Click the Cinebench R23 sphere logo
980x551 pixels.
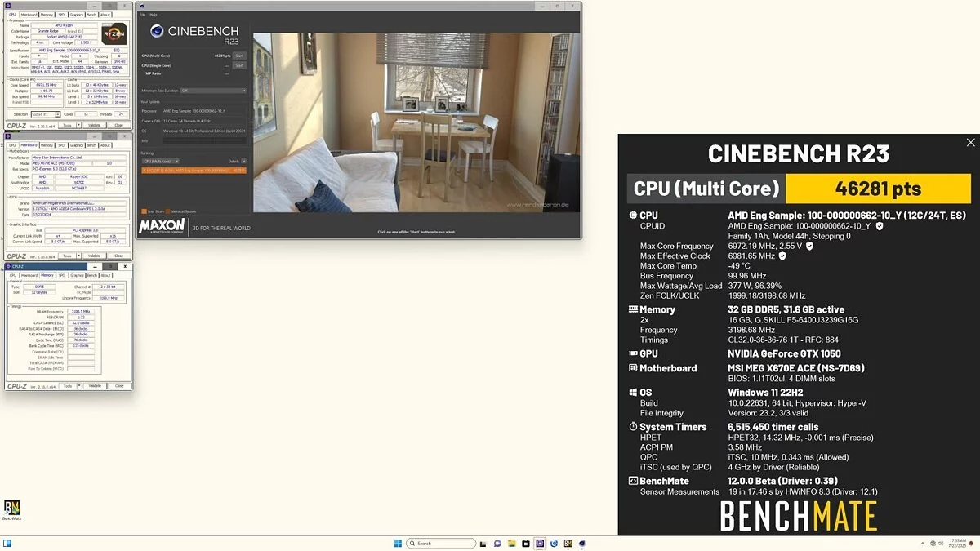[x=157, y=31]
